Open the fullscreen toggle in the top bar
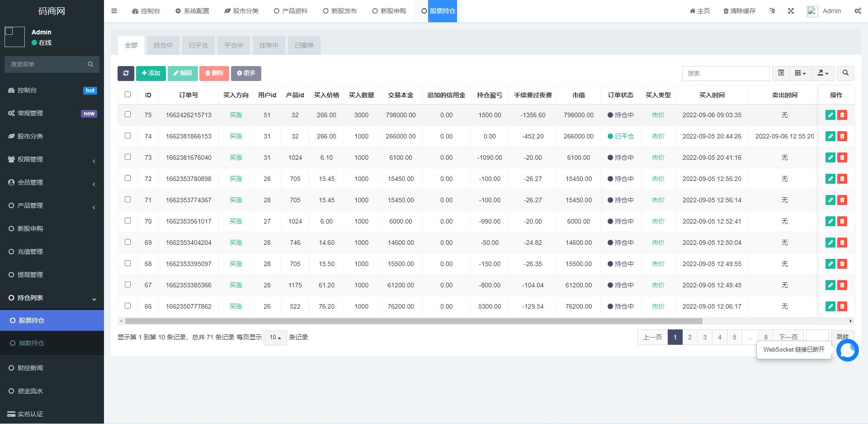 791,10
